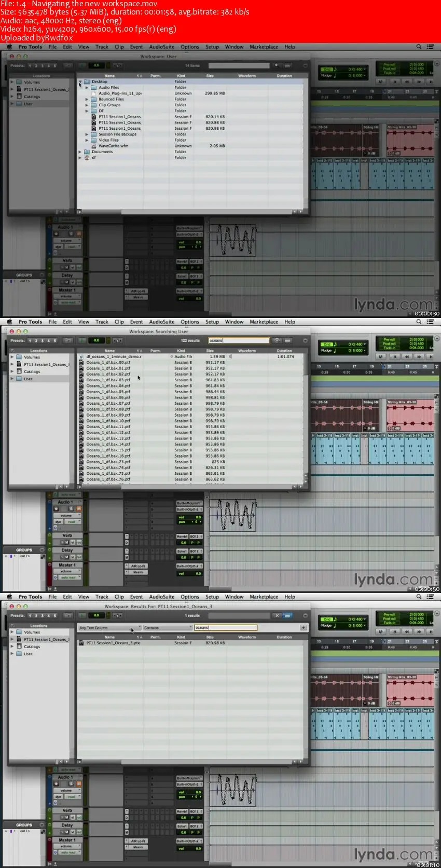Click the green preview button in Searching User toolbar
Viewport: 441px width, 868px height.
(x=82, y=340)
